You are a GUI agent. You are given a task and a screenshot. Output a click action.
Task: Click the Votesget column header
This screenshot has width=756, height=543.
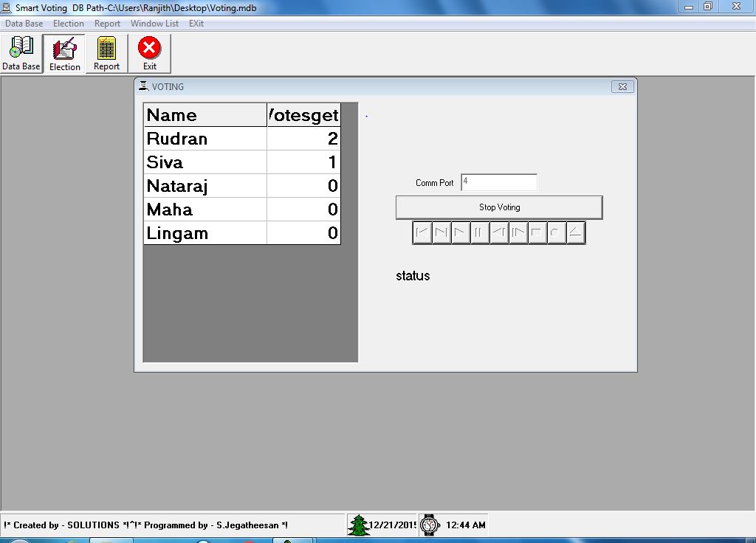click(x=303, y=114)
